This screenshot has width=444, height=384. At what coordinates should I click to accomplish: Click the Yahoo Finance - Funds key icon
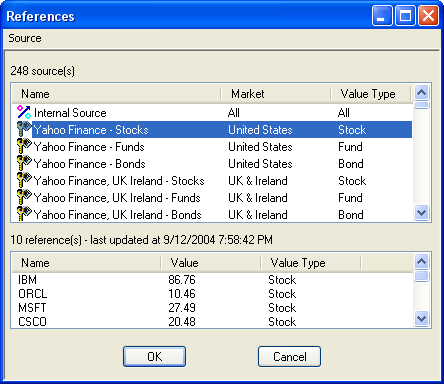(24, 146)
